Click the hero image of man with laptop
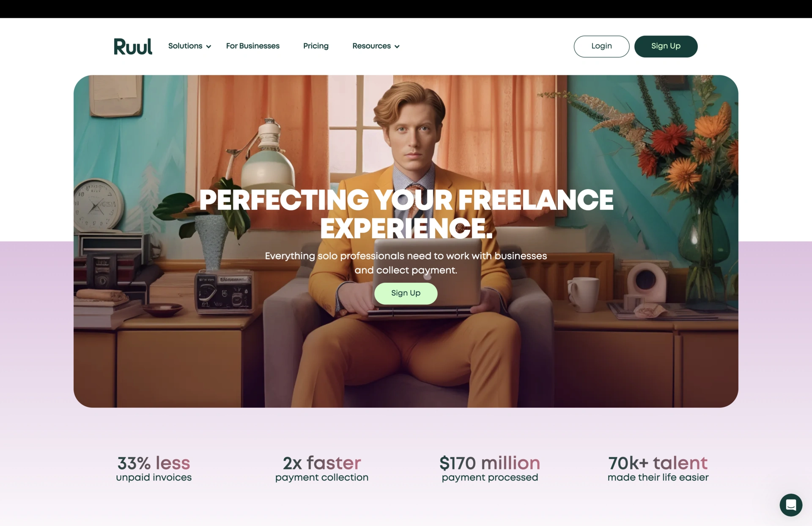 click(x=406, y=241)
